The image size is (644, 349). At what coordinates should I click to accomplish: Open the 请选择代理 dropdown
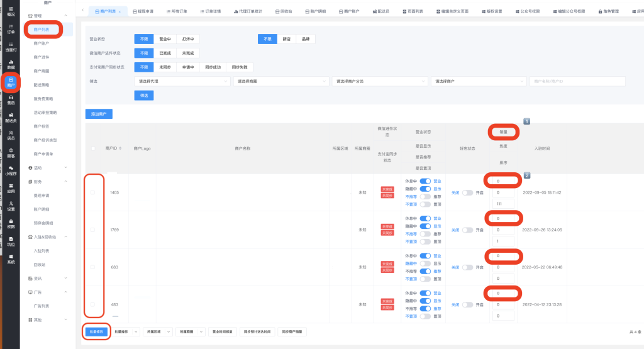[x=181, y=81]
